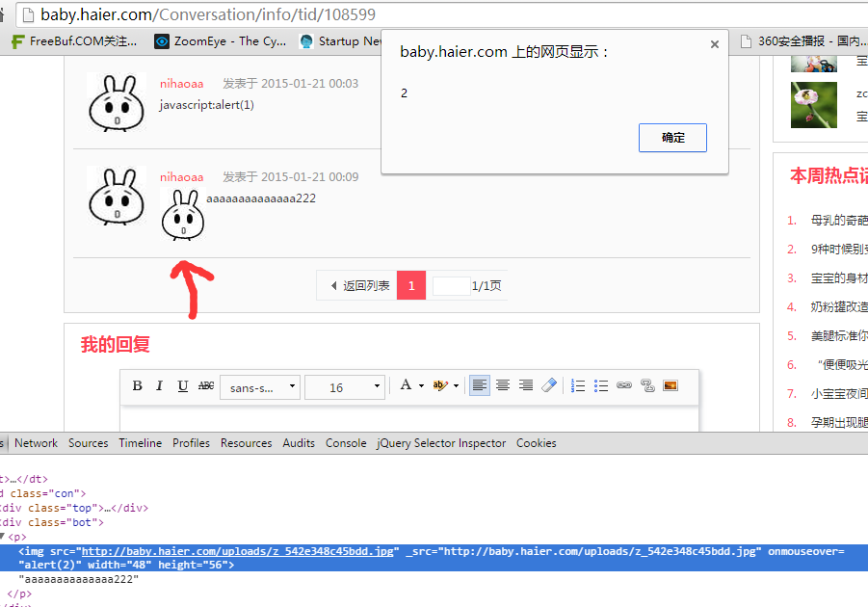Click the insert link icon
The width and height of the screenshot is (868, 607).
coord(624,385)
